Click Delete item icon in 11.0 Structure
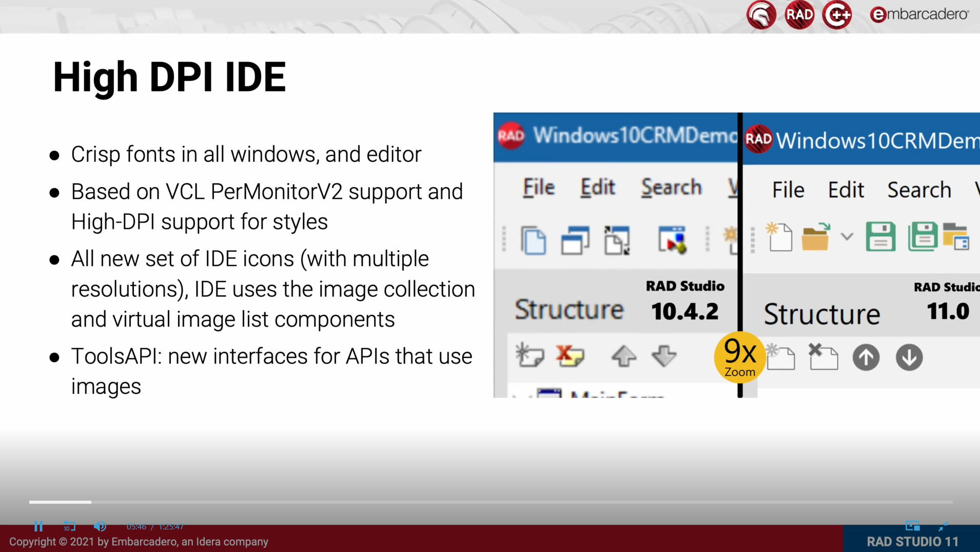 tap(823, 357)
